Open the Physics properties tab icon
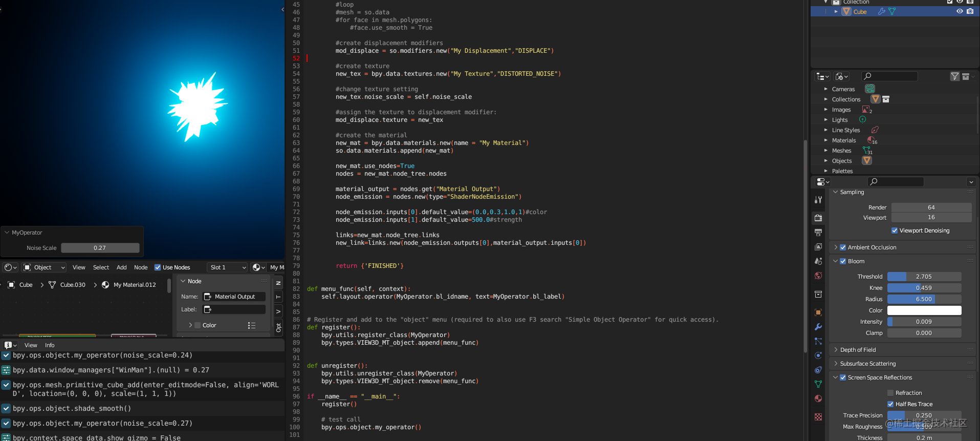980x441 pixels. [818, 355]
